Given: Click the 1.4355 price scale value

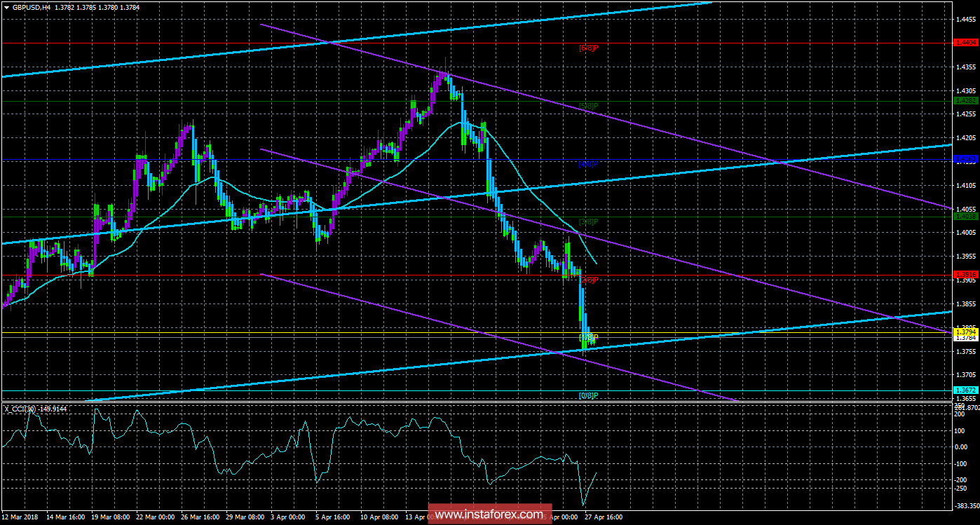Looking at the screenshot, I should (x=966, y=67).
